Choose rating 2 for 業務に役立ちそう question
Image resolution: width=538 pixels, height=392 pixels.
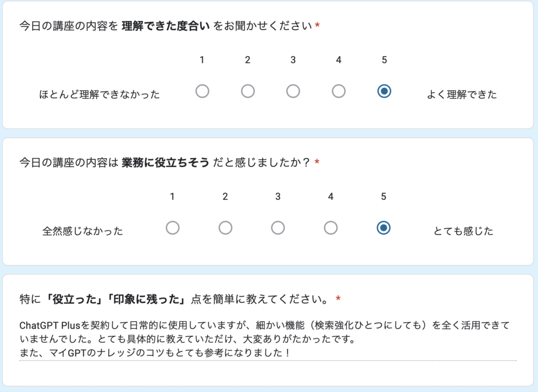(225, 228)
